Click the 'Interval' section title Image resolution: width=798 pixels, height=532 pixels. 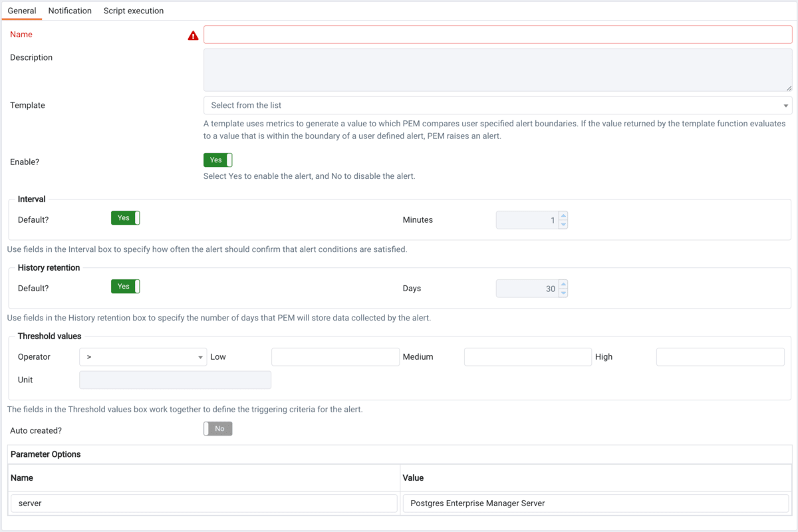tap(32, 199)
